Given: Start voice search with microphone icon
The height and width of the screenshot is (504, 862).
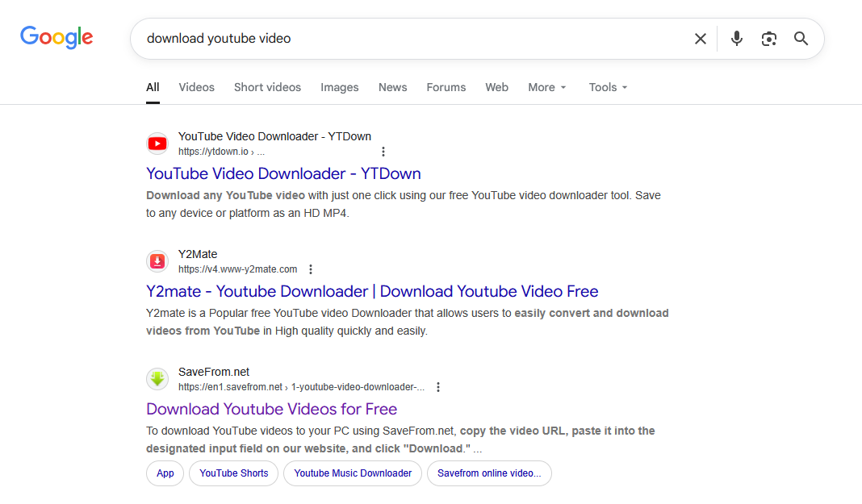Looking at the screenshot, I should (x=736, y=39).
